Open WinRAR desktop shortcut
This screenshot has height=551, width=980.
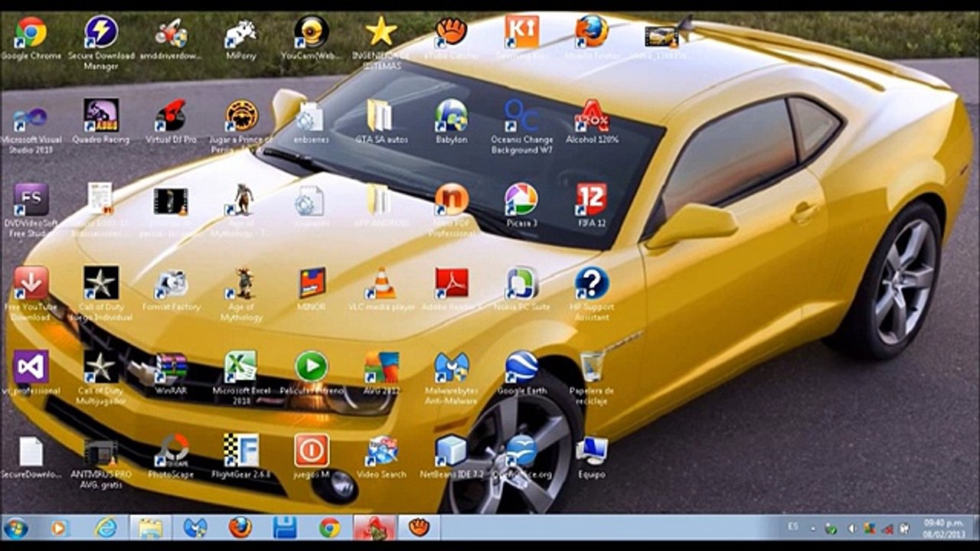click(171, 367)
